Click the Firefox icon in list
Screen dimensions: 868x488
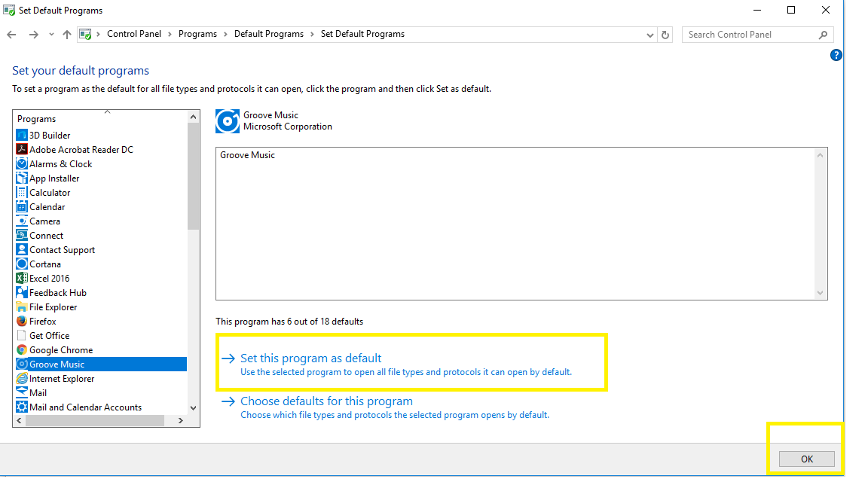click(x=22, y=322)
